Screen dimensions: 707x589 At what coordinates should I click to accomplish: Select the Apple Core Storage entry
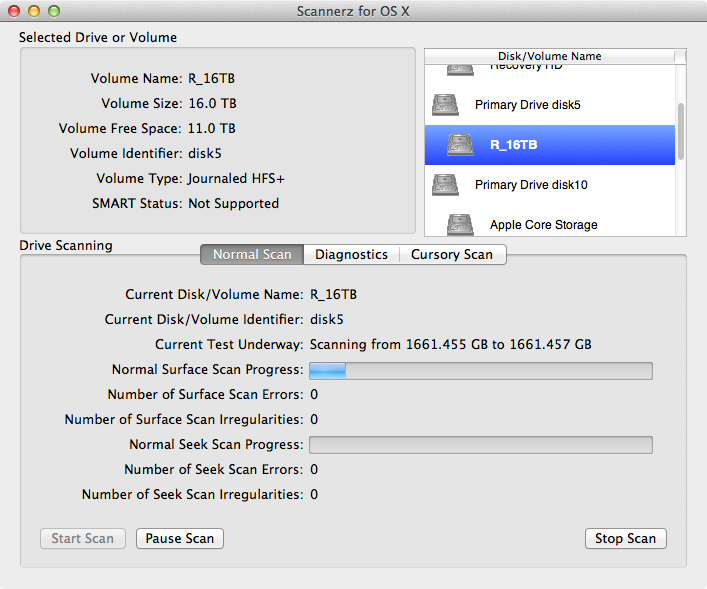550,221
